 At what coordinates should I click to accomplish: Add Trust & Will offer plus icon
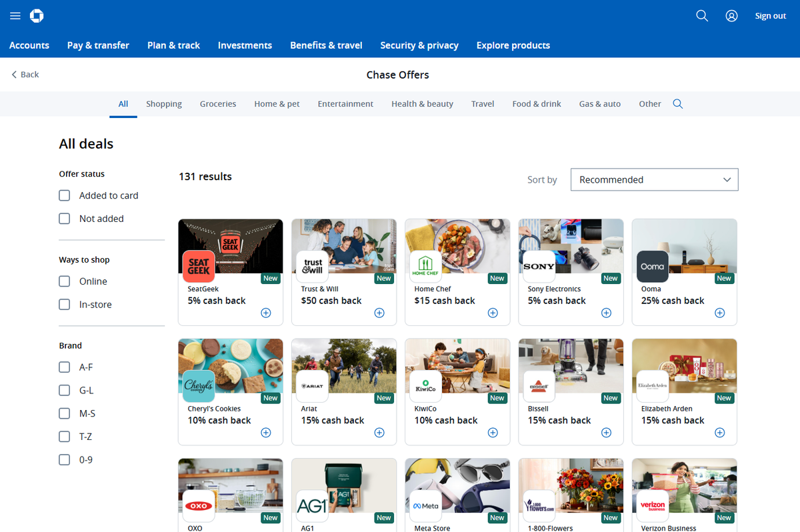click(379, 313)
